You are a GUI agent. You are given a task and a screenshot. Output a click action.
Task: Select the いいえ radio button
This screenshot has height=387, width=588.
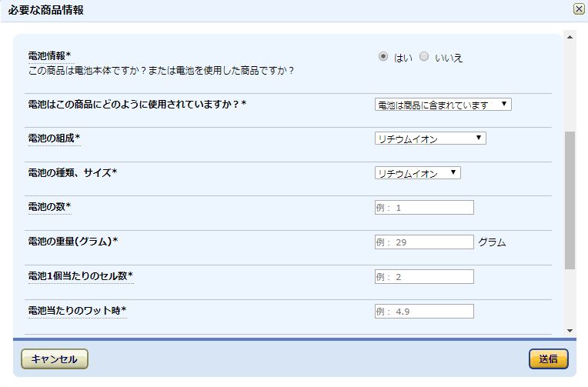pyautogui.click(x=424, y=57)
